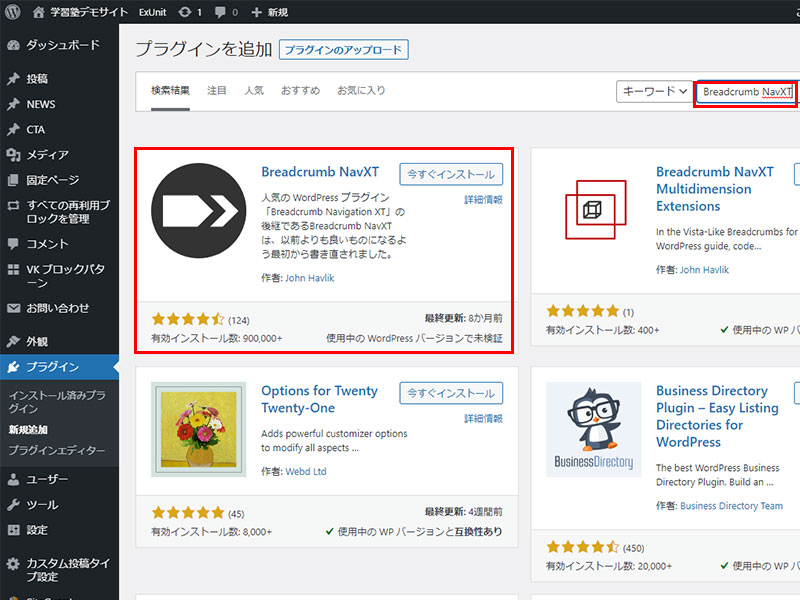
Task: Switch to the 人気 tab
Action: tap(254, 90)
